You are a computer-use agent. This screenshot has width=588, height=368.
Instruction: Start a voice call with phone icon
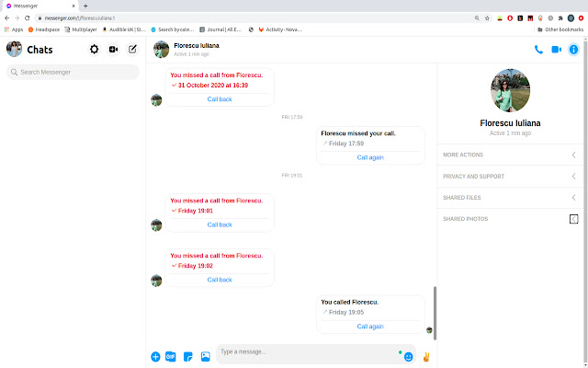tap(538, 50)
